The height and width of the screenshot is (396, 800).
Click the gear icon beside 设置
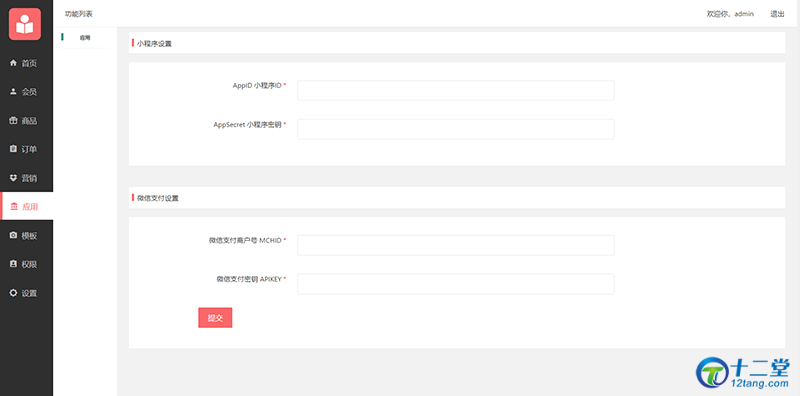(14, 293)
